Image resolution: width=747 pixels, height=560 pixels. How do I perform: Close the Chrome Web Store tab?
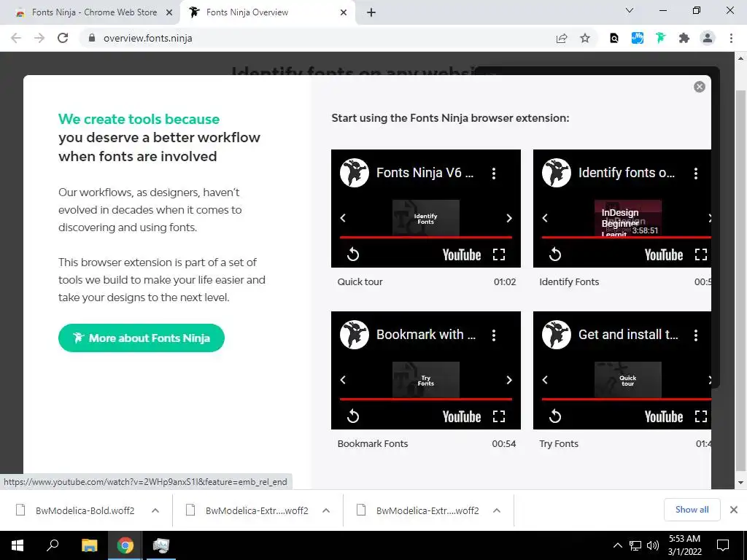(169, 12)
